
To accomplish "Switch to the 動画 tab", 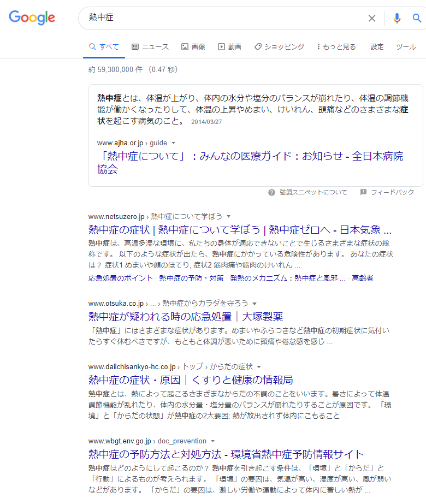I will 229,47.
